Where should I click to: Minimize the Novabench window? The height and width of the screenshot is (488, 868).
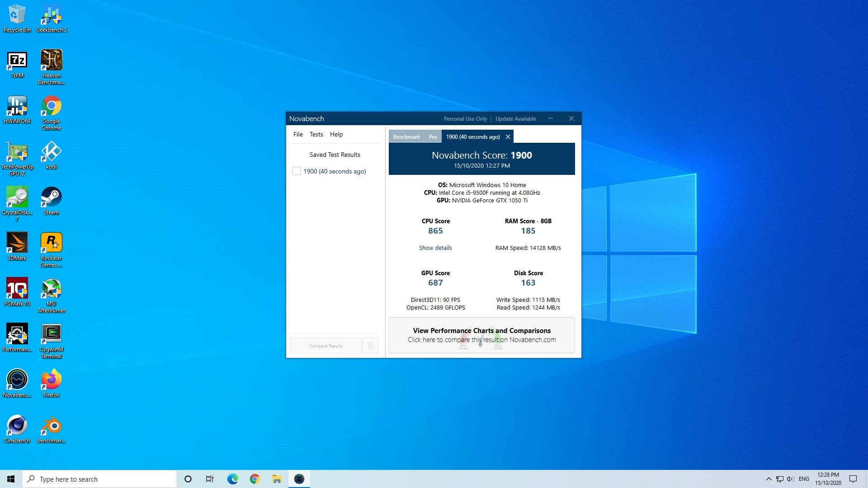coord(550,118)
